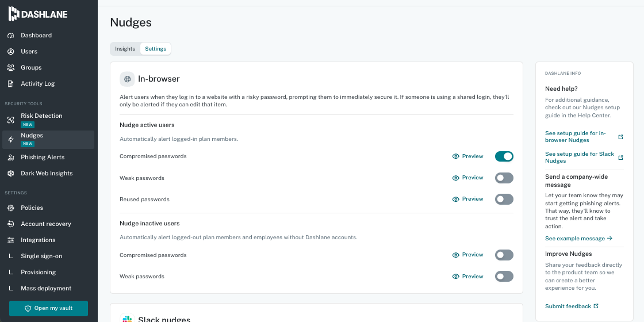Click the Users person icon
The image size is (644, 322).
point(11,51)
